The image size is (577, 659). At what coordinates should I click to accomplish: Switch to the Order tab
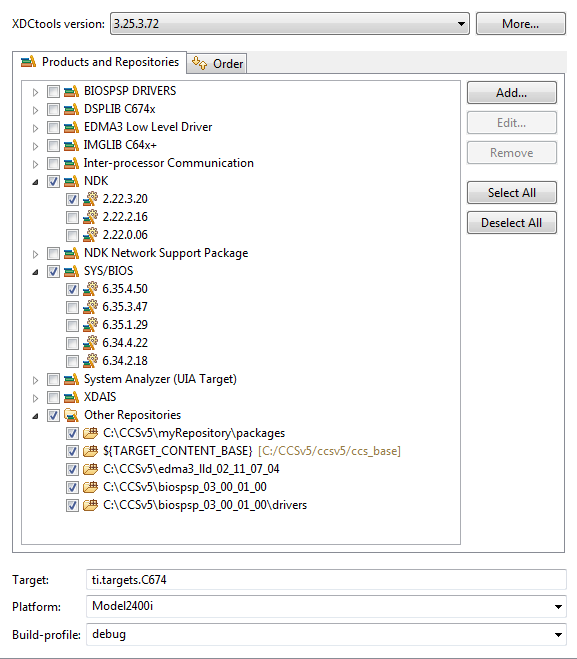click(217, 63)
